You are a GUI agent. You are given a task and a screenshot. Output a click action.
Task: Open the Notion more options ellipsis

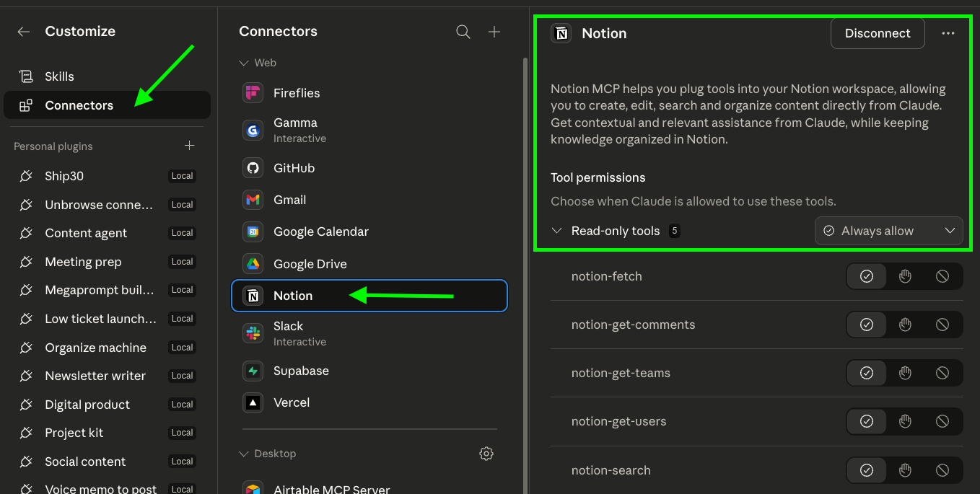click(948, 33)
